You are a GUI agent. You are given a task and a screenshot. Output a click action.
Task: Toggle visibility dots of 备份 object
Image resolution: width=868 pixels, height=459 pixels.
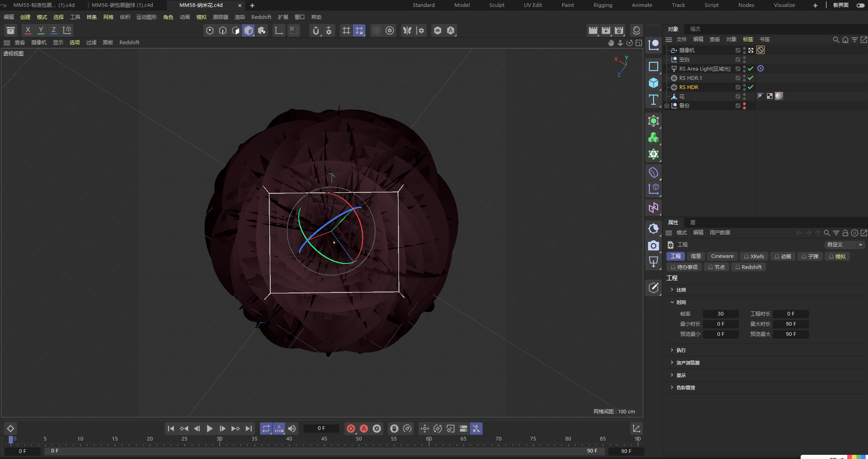click(744, 106)
